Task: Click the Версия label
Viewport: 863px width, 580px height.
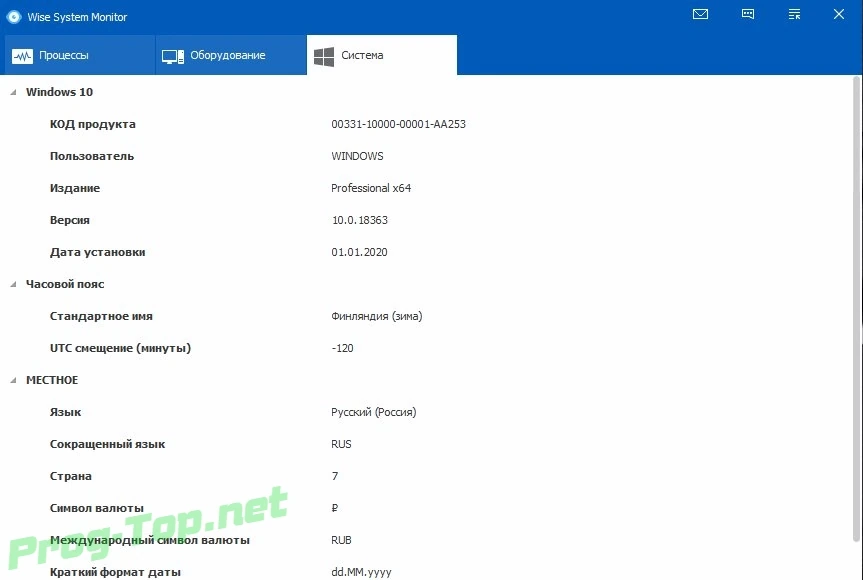Action: tap(69, 220)
